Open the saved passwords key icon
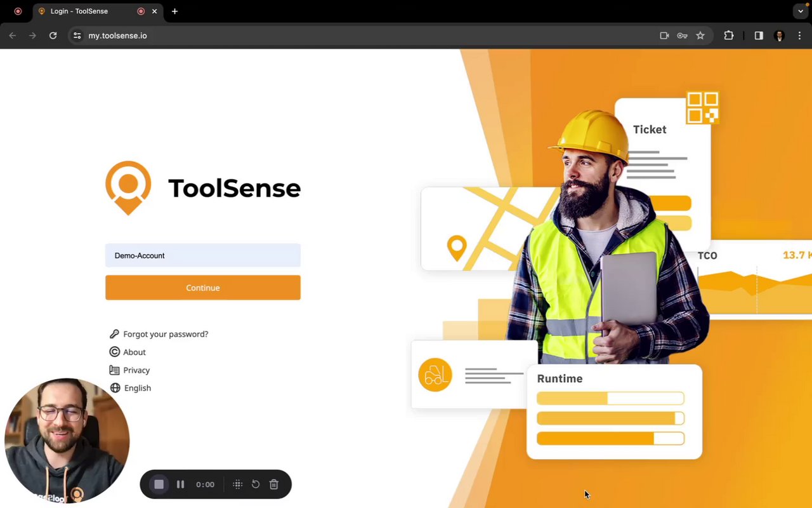The image size is (812, 508). coord(682,36)
